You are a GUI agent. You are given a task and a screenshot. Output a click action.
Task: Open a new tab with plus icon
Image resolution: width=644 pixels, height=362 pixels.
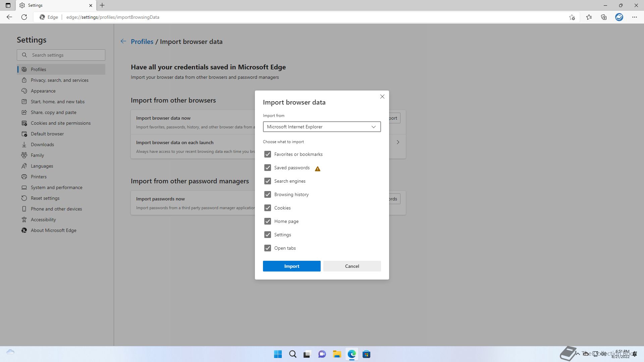click(x=102, y=5)
